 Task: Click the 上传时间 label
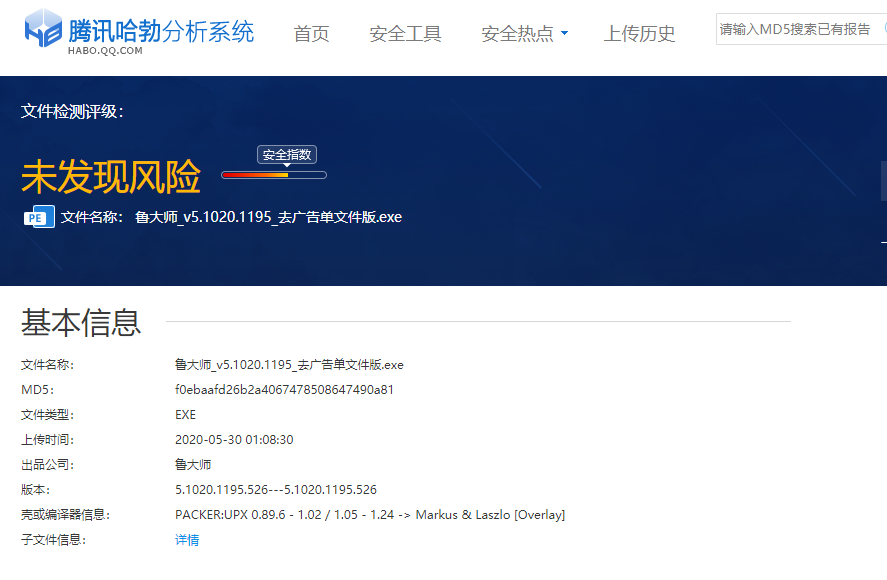[48, 440]
